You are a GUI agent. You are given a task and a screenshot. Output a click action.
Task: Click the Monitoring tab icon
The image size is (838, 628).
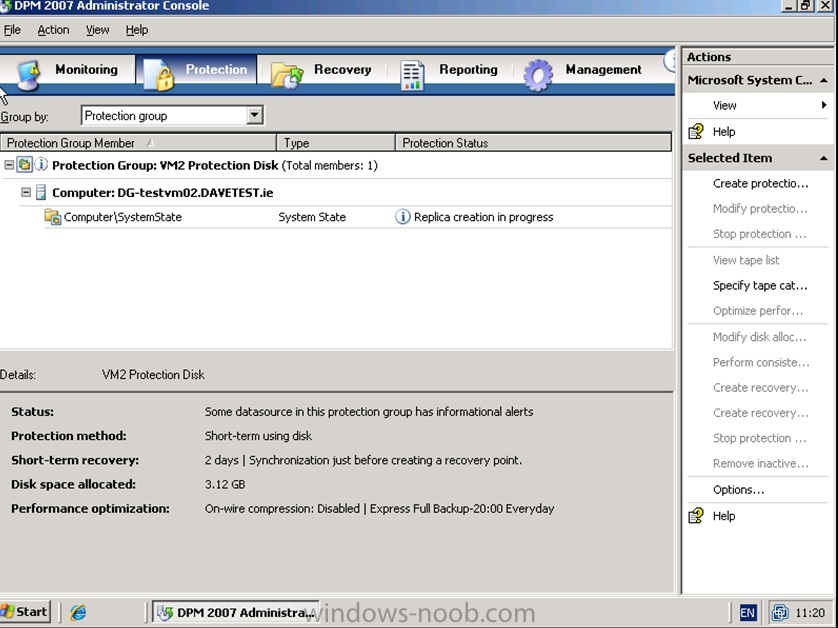click(28, 75)
